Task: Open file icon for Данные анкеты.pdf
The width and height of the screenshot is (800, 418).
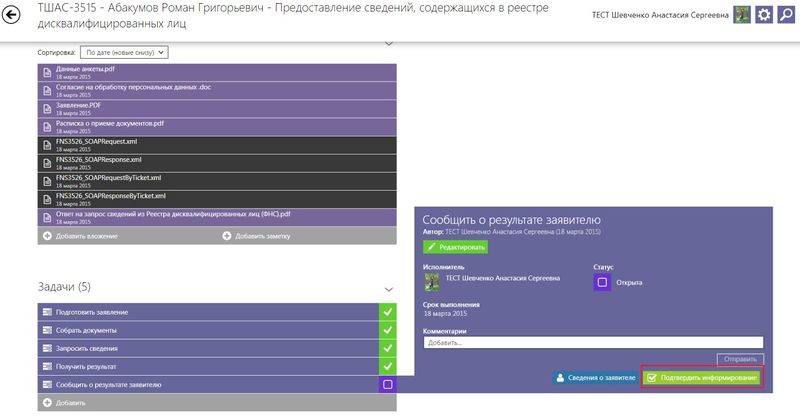Action: 47,72
